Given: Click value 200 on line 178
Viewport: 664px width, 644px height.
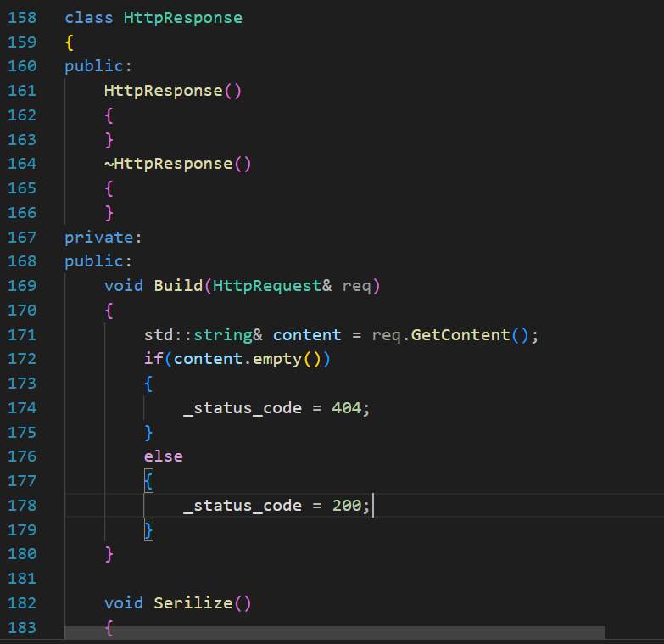Looking at the screenshot, I should pos(346,506).
